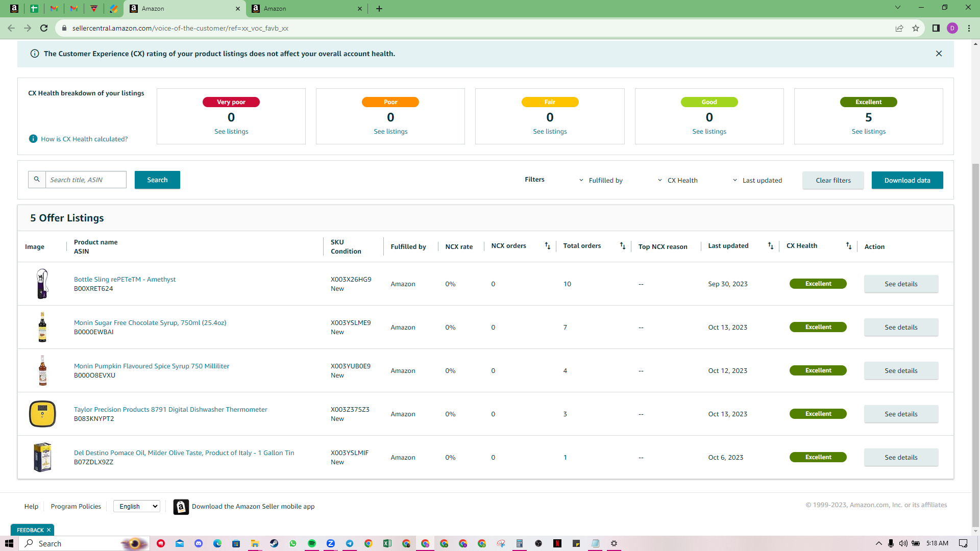See details for Del Destino Pomace Oil
Screen dimensions: 980x551
click(x=901, y=458)
